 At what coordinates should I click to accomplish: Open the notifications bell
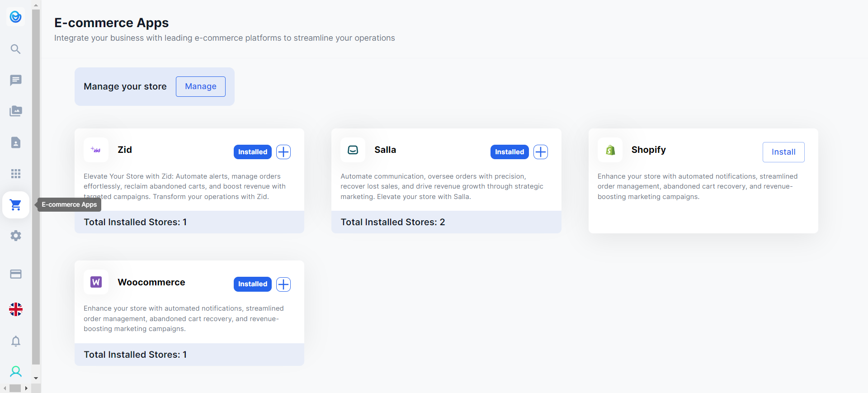pos(16,341)
